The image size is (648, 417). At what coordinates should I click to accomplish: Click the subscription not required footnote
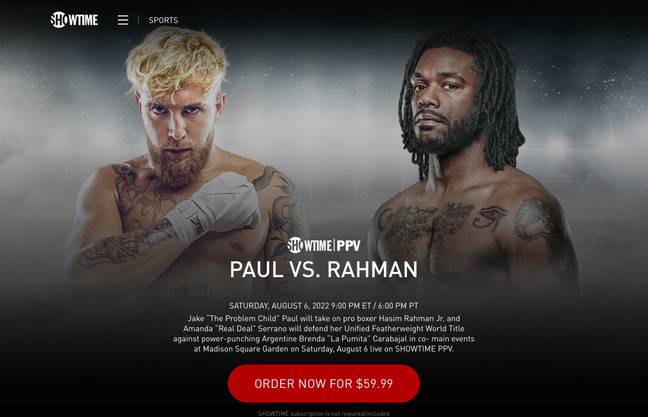324,413
